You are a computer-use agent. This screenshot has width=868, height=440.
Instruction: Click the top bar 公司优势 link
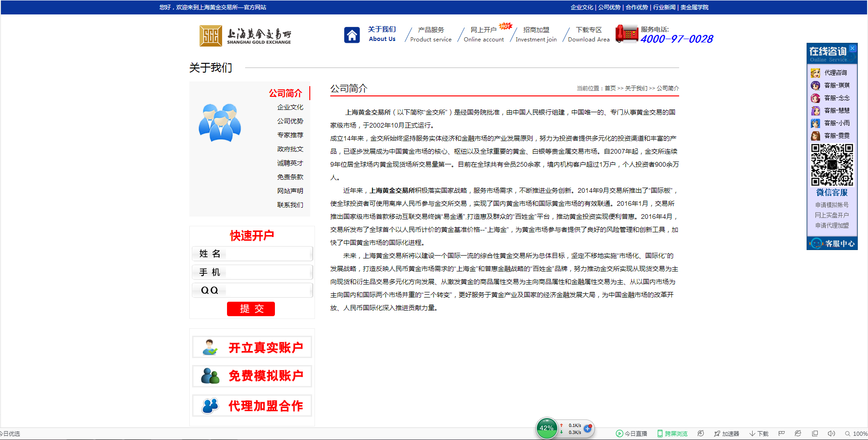tap(609, 7)
